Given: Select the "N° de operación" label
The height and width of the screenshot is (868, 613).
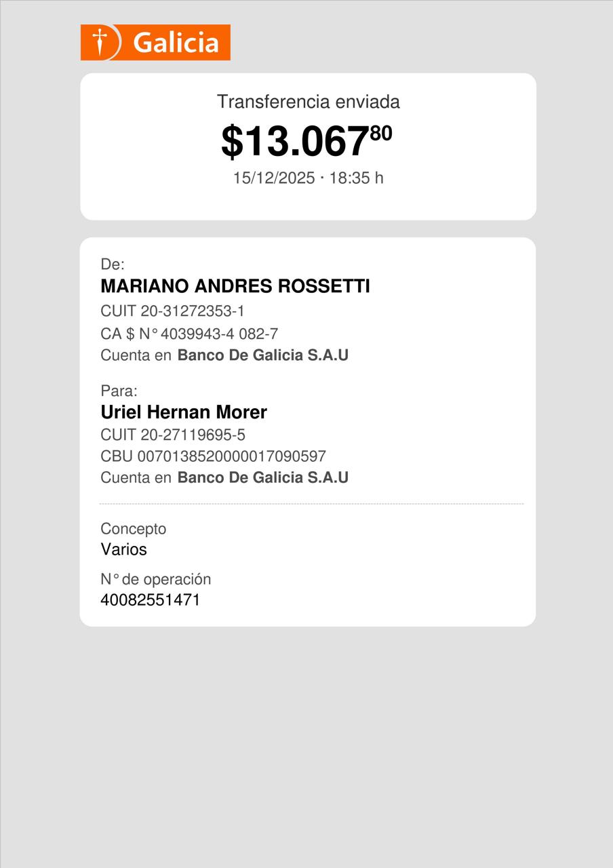Looking at the screenshot, I should pos(155,579).
